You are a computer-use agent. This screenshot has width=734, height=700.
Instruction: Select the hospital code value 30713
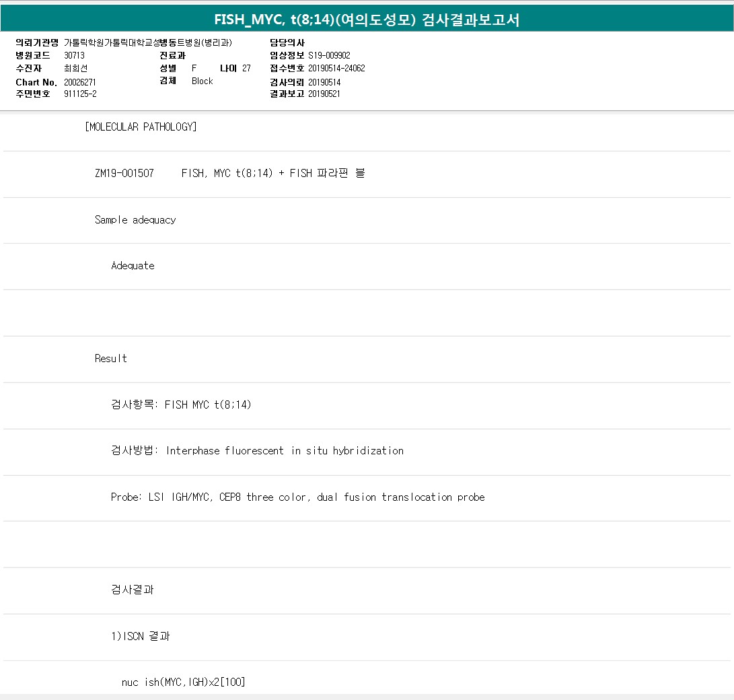(74, 55)
